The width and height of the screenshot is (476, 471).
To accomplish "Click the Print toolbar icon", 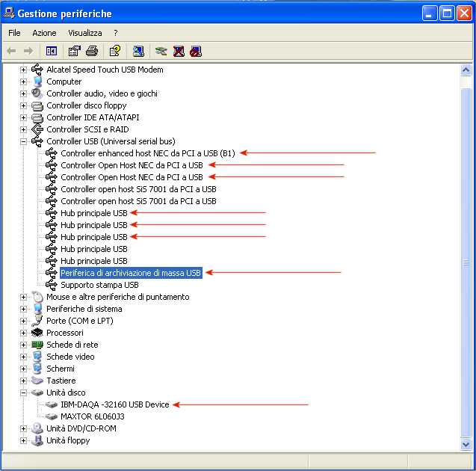I will click(x=92, y=51).
